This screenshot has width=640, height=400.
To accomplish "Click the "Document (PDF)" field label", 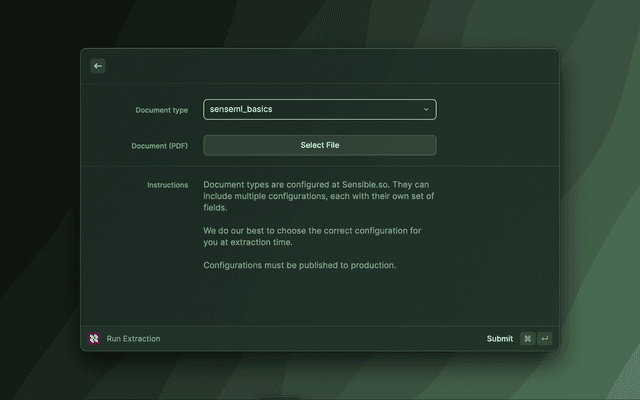I will (x=159, y=146).
